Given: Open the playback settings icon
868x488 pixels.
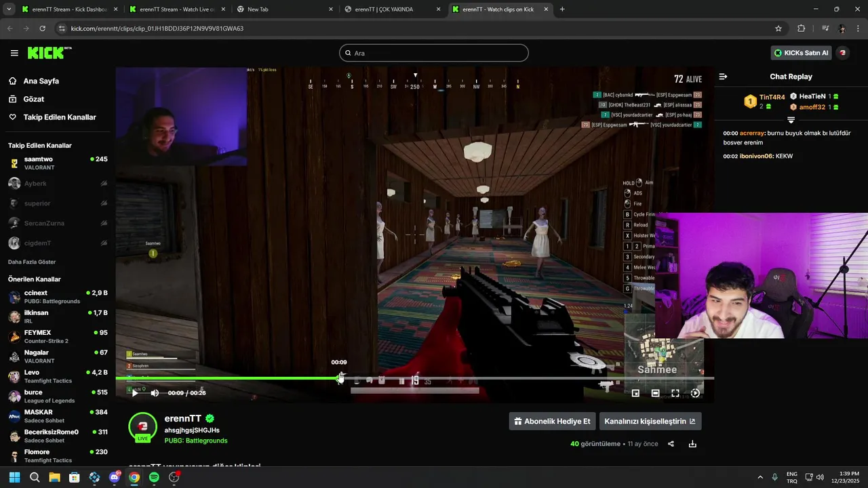Looking at the screenshot, I should click(x=695, y=393).
